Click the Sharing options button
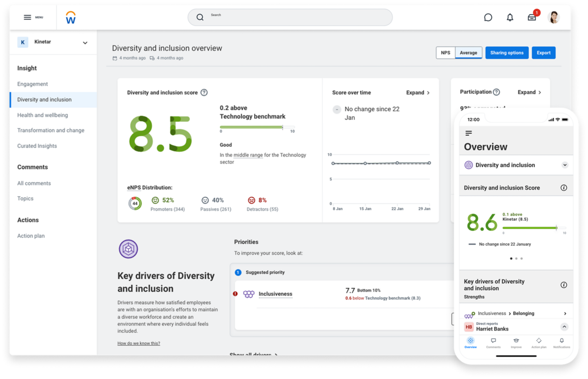Image resolution: width=588 pixels, height=379 pixels. [507, 53]
